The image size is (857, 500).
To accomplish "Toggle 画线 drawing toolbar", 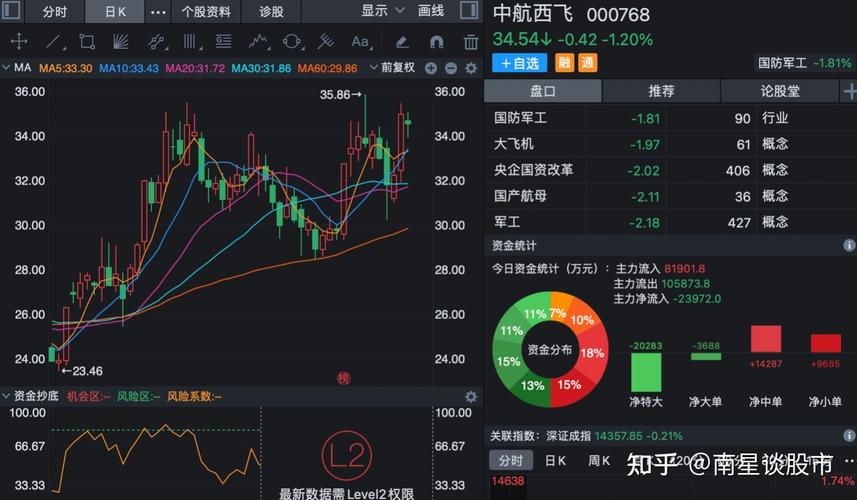I will (x=431, y=11).
